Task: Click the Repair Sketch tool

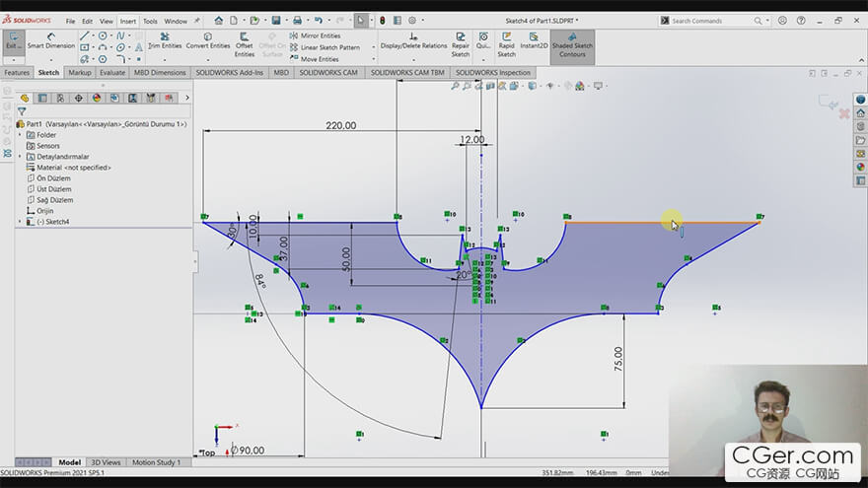Action: 460,44
